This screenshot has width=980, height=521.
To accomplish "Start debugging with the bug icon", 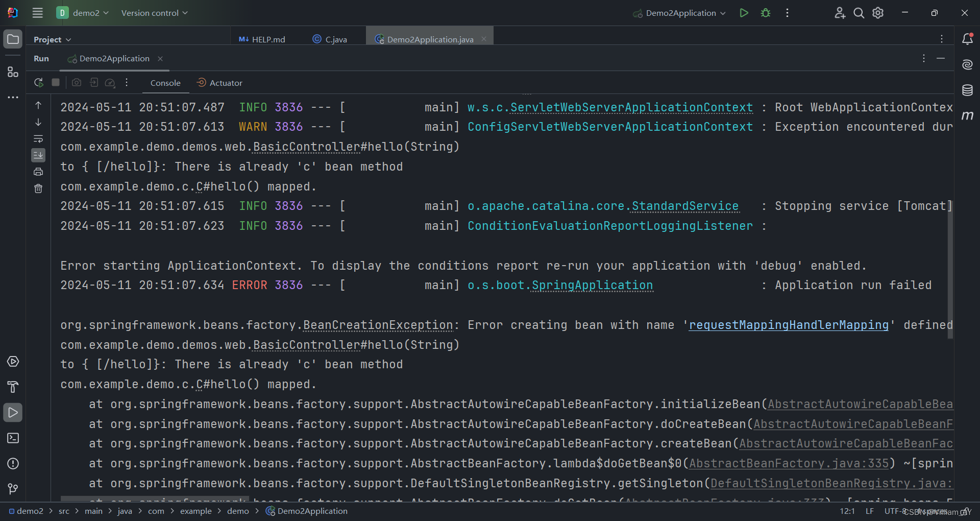I will tap(766, 13).
